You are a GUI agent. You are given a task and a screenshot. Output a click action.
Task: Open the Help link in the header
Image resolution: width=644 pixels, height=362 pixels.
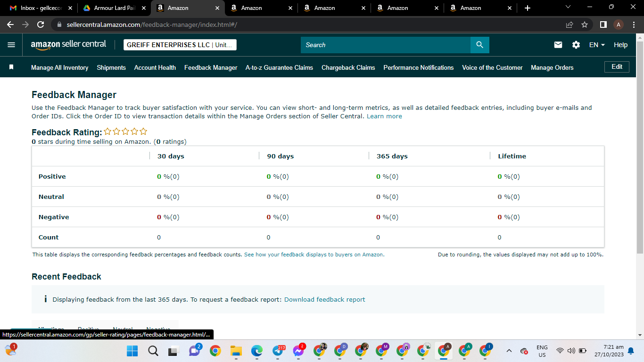tap(620, 45)
